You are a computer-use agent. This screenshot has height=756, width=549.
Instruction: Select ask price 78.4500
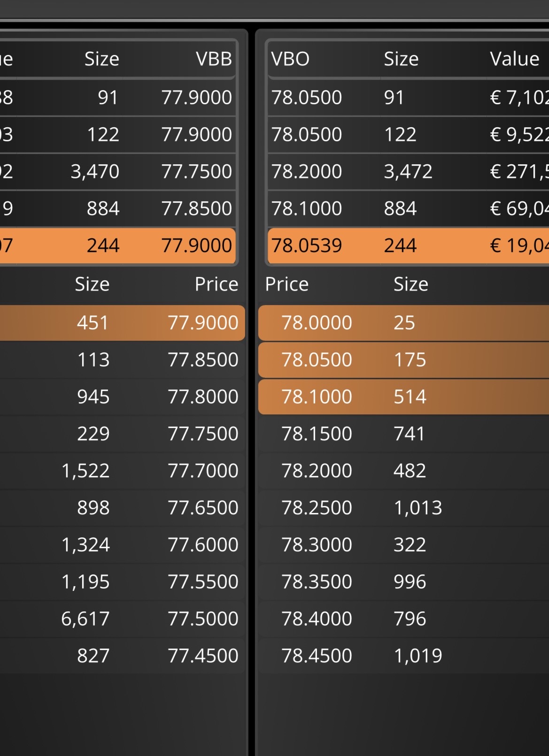317,656
